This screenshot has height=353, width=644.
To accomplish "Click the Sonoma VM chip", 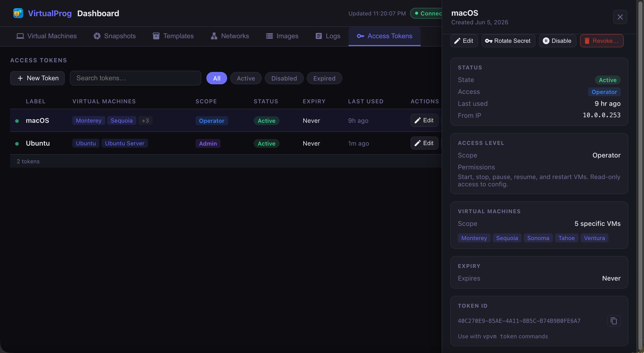I will 538,238.
